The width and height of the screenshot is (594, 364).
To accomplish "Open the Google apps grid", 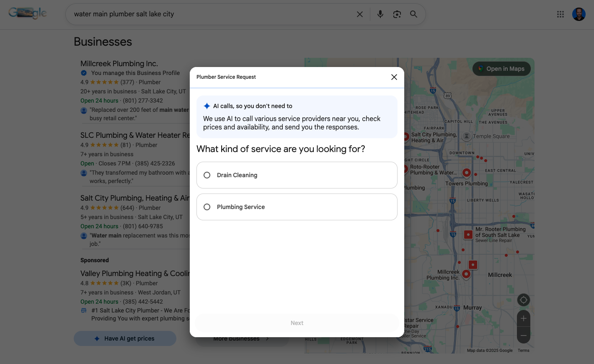I will (560, 14).
